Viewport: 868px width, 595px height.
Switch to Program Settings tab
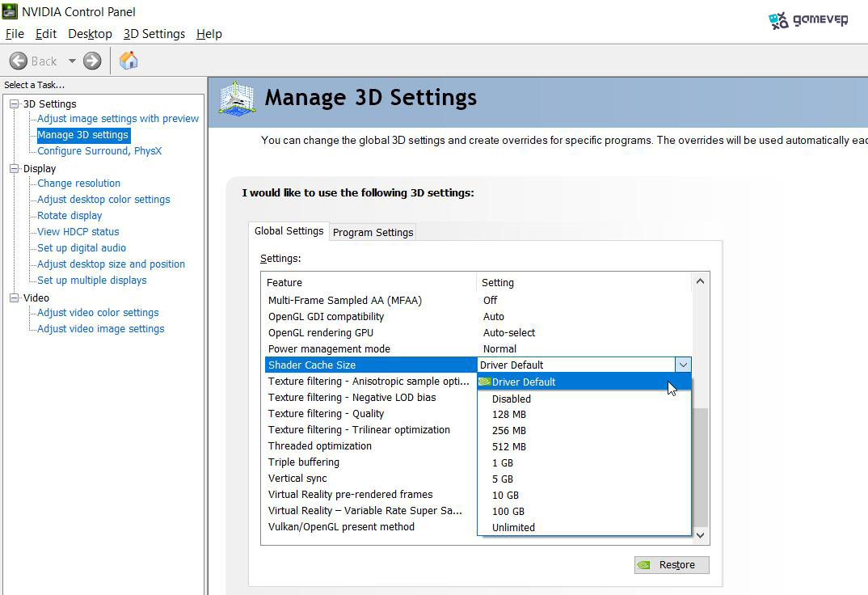(373, 233)
